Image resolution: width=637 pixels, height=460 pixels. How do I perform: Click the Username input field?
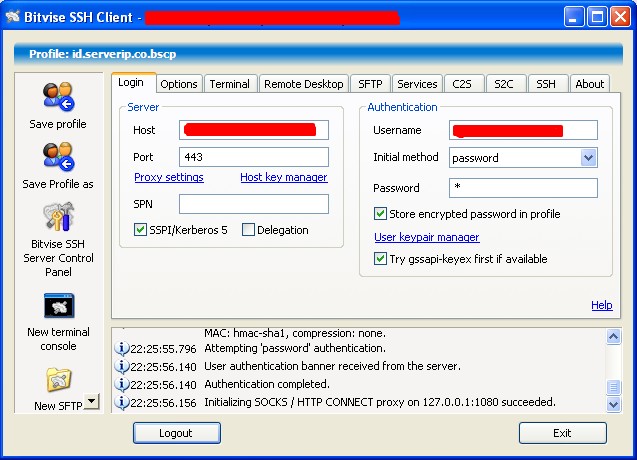coord(523,130)
